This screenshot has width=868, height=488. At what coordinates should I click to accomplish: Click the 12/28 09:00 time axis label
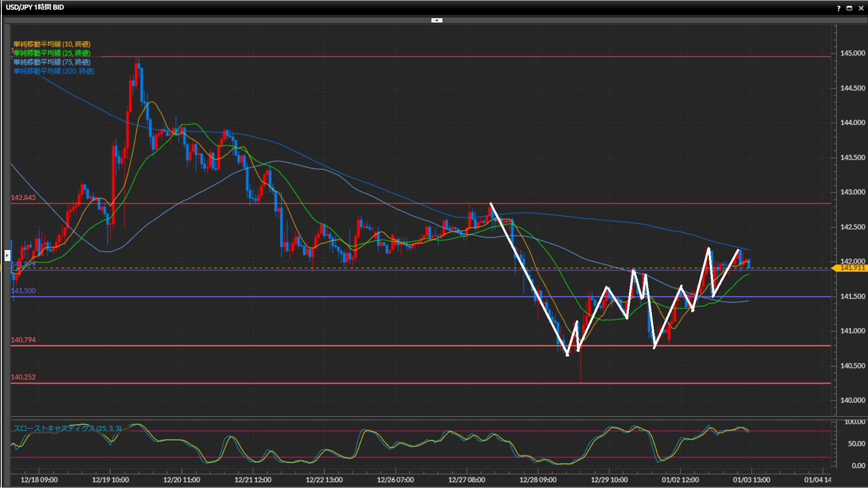coord(538,480)
